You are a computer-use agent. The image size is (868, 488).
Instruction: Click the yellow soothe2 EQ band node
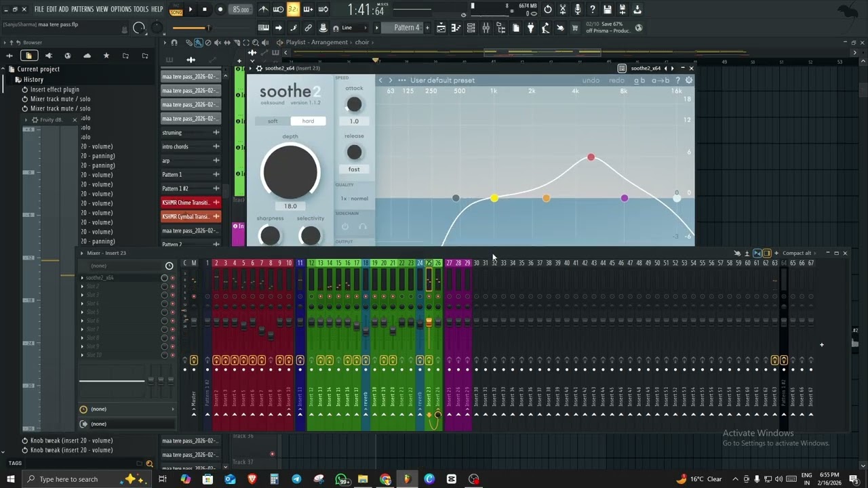tap(494, 198)
